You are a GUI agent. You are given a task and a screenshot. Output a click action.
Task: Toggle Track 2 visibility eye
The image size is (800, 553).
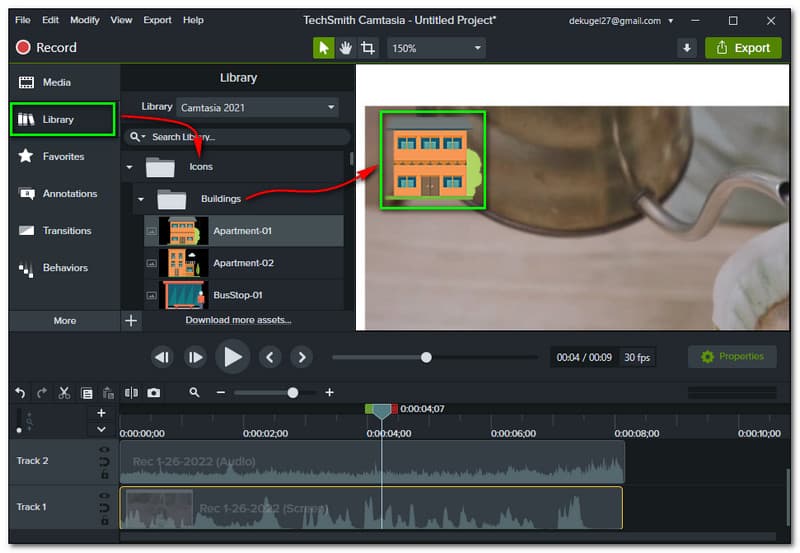point(104,451)
